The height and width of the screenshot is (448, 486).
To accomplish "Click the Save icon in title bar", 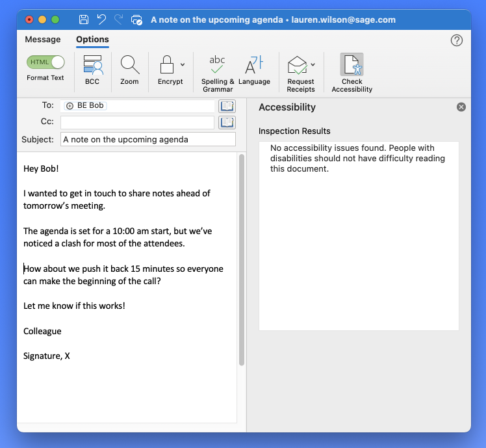I will 84,20.
